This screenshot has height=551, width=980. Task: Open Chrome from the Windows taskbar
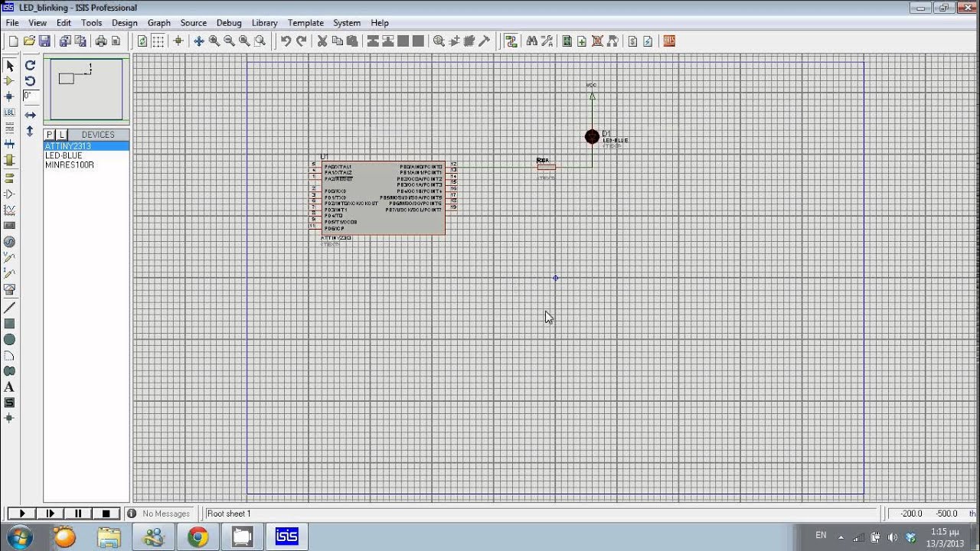point(198,536)
